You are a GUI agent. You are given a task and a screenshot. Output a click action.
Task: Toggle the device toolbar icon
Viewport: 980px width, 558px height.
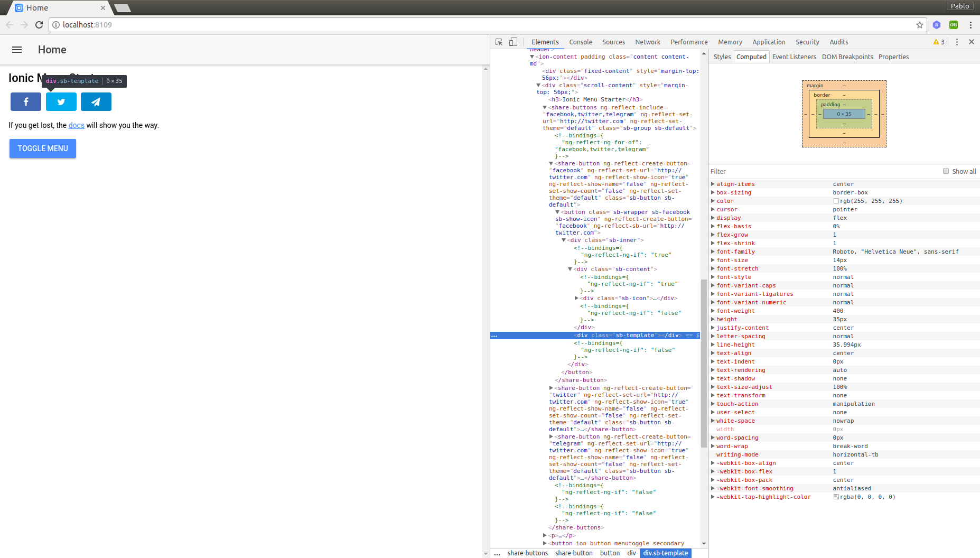[x=513, y=42]
